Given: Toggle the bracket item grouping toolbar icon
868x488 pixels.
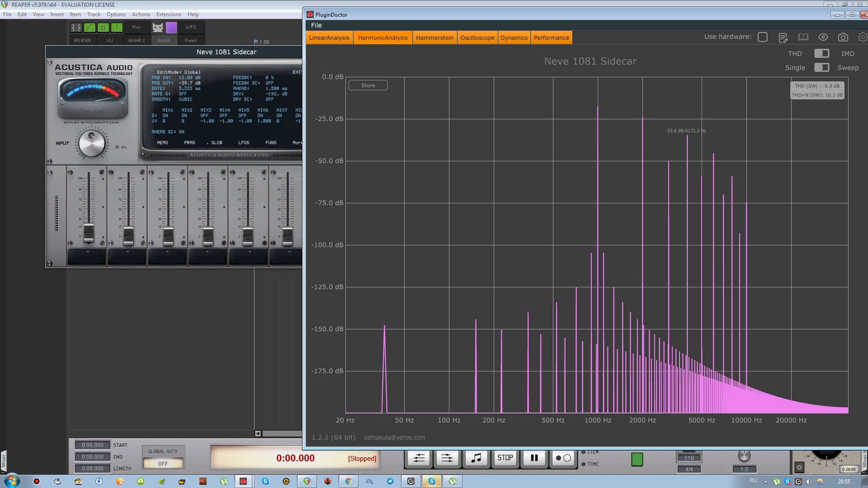Looking at the screenshot, I should (76, 28).
